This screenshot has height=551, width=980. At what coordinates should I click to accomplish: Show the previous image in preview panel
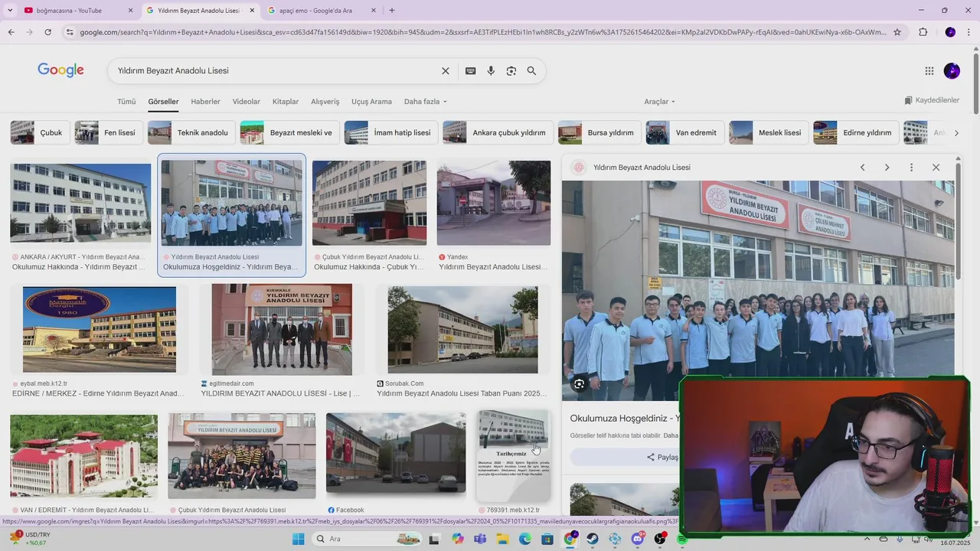[x=862, y=168]
